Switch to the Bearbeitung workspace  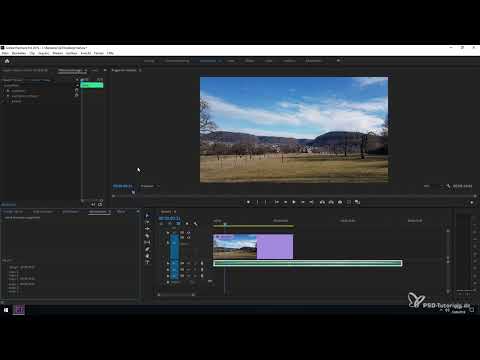pos(208,61)
